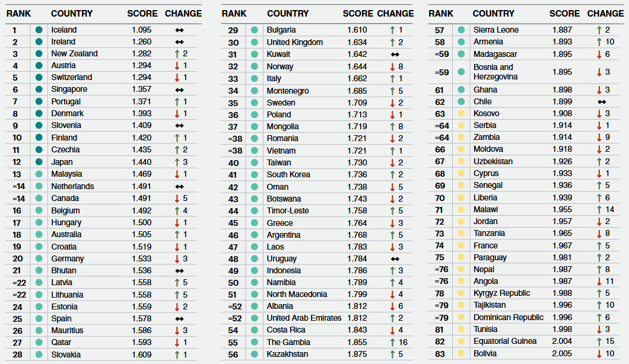Click the green up arrow in New Zealand's row
Screen dimensions: 629x364
(x=177, y=54)
